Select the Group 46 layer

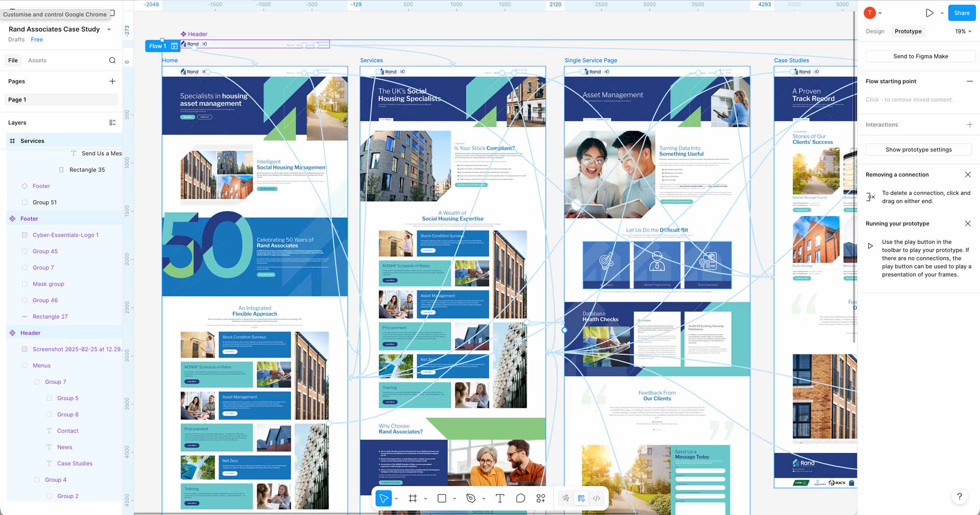pos(45,300)
